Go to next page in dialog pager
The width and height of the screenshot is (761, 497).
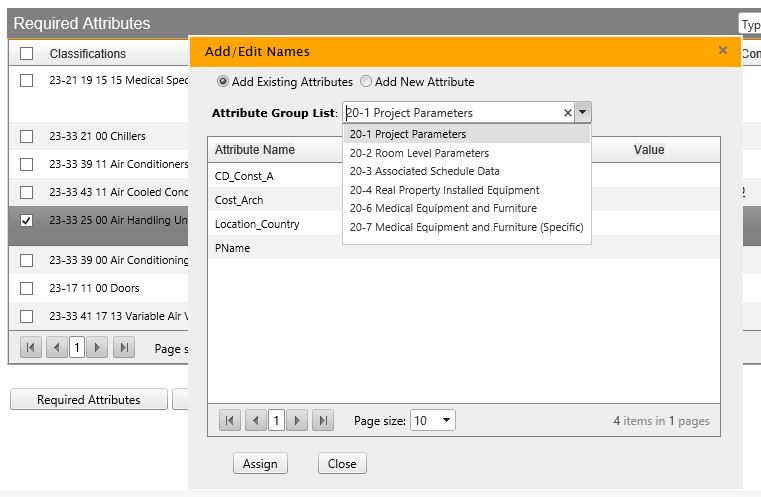pos(297,421)
